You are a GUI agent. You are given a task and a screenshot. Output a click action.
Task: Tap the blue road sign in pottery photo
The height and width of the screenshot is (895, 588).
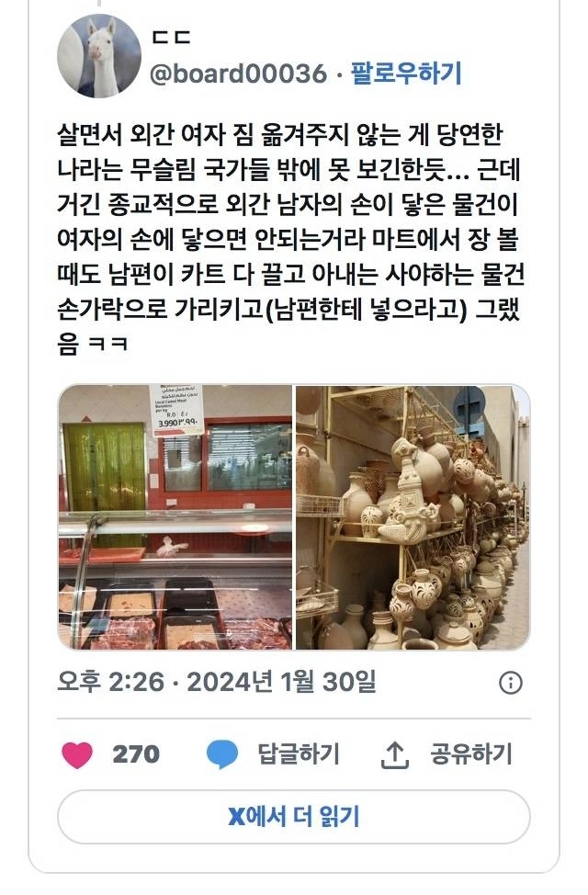(x=469, y=406)
